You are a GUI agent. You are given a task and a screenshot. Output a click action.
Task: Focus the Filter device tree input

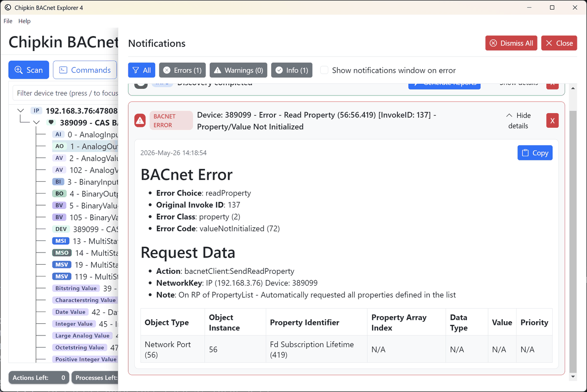tap(65, 93)
